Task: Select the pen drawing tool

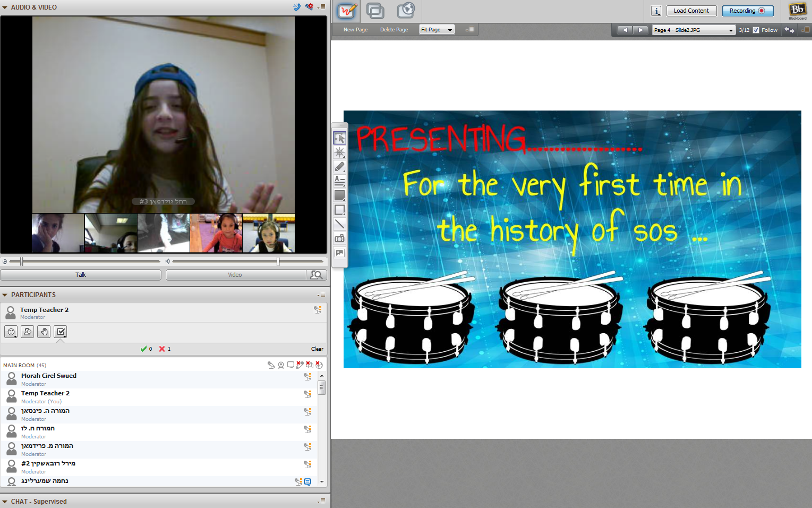Action: [340, 167]
